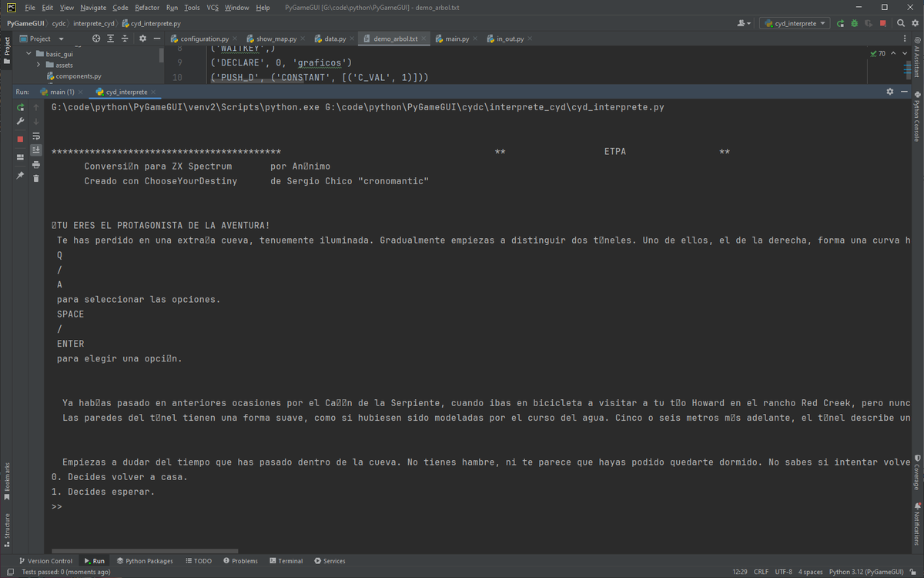Click Collapse All in Project panel

click(x=126, y=39)
